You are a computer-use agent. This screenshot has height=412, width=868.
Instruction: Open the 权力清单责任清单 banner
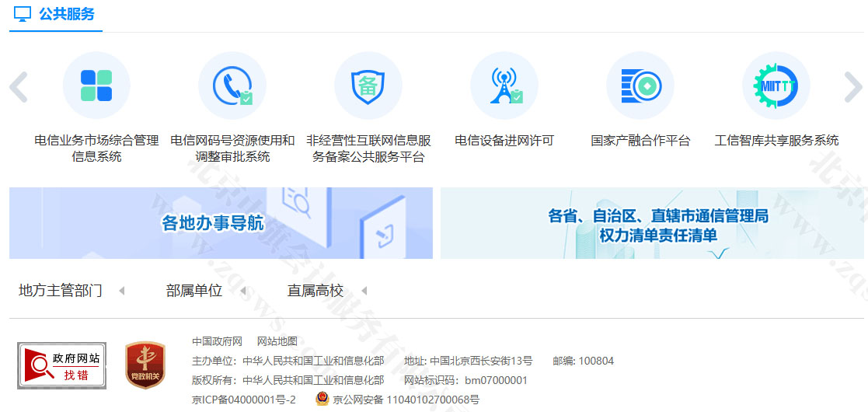652,223
